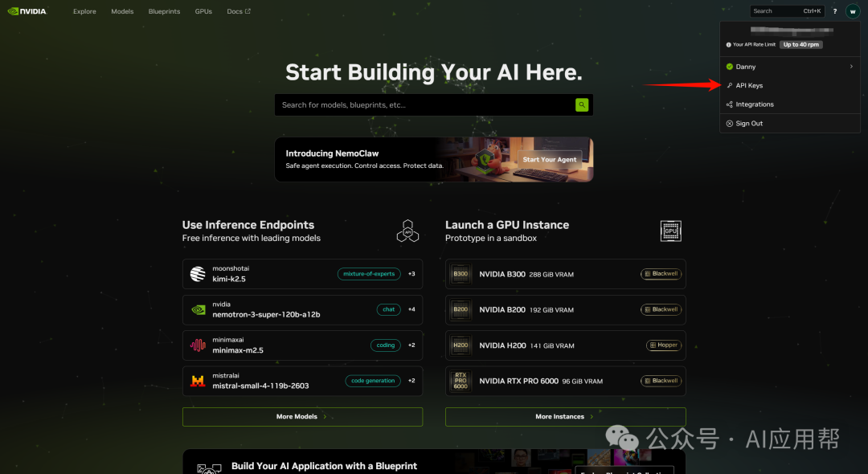This screenshot has height=474, width=868.
Task: Click Blackwell badge on B300 row
Action: click(x=661, y=274)
